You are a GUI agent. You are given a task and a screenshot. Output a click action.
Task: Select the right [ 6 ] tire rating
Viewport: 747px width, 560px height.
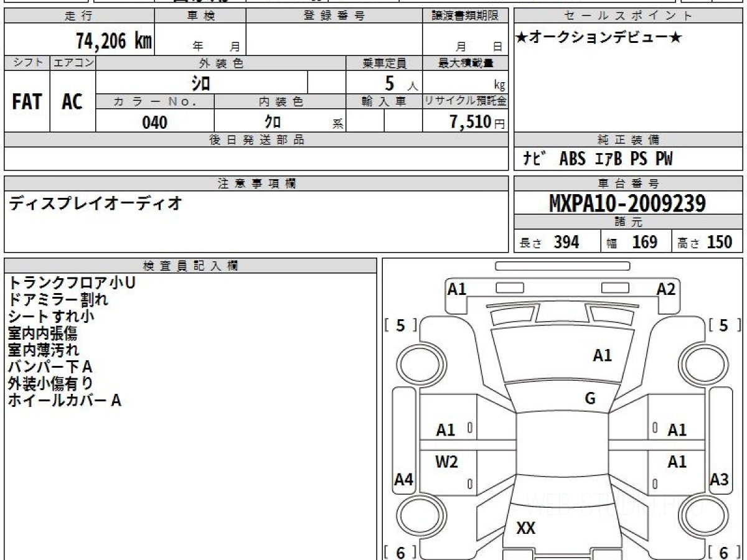click(x=723, y=552)
